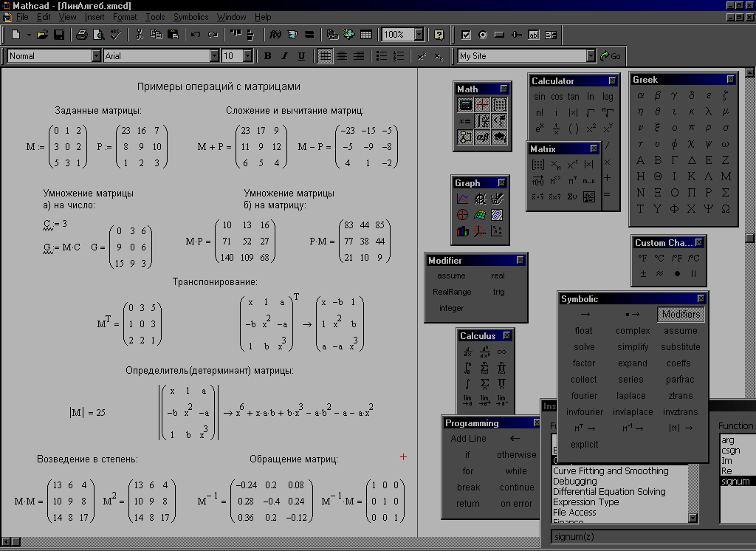Screen dimensions: 756x551
Task: Redo the last undone action
Action: pos(213,35)
